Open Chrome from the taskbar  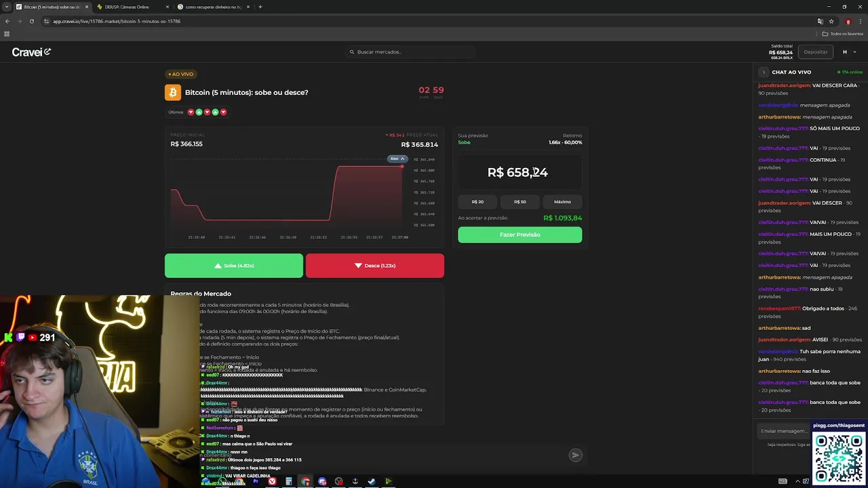pos(306,481)
